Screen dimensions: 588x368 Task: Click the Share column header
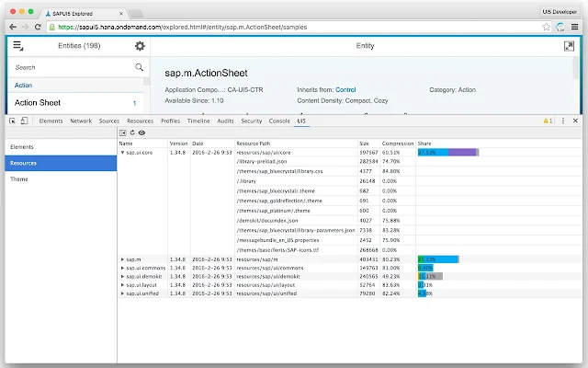point(424,144)
